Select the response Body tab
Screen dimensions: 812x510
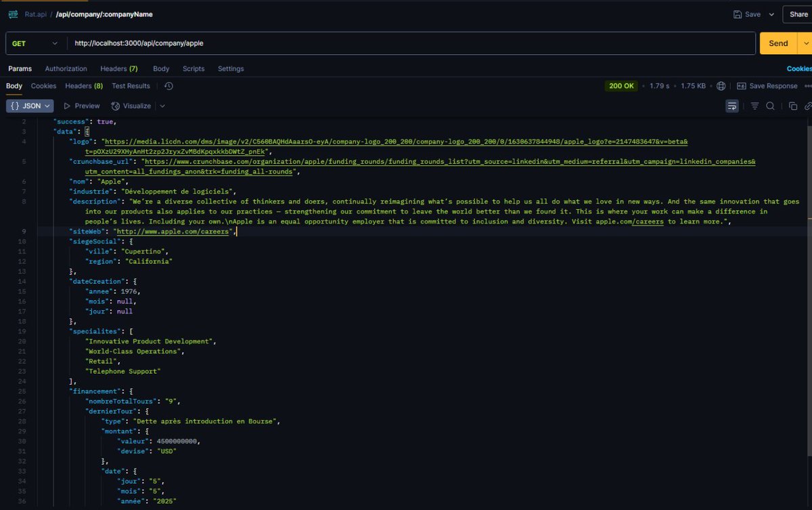pos(14,86)
